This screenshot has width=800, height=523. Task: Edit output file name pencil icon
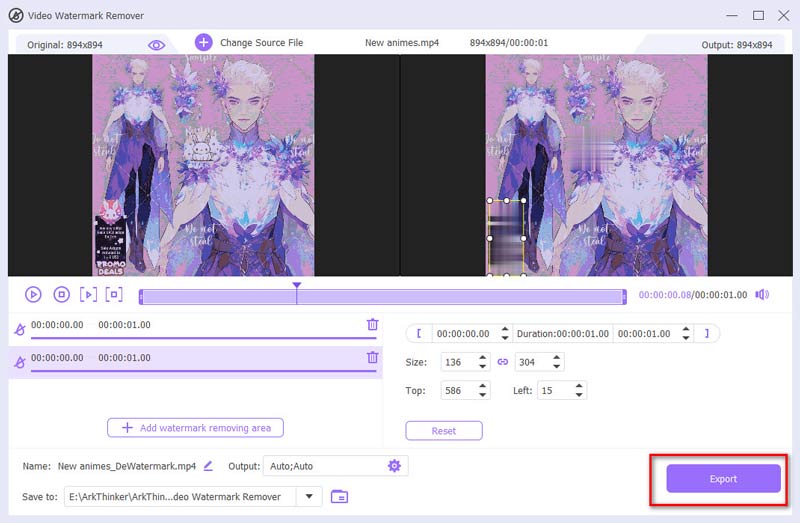(x=208, y=465)
